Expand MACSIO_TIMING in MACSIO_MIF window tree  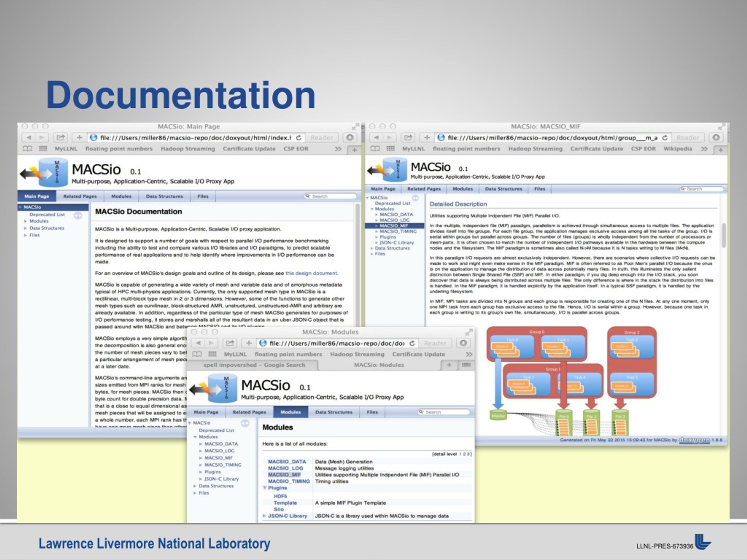click(x=376, y=232)
